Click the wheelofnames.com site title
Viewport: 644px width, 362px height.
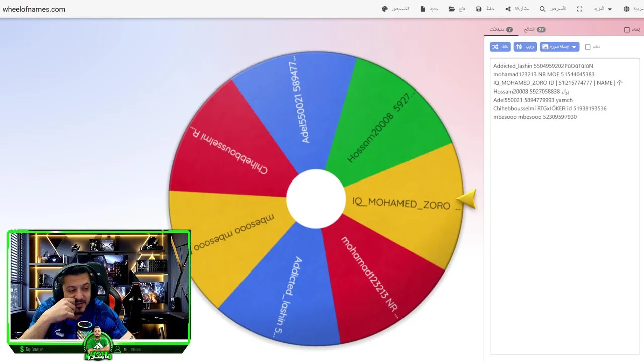(x=34, y=9)
